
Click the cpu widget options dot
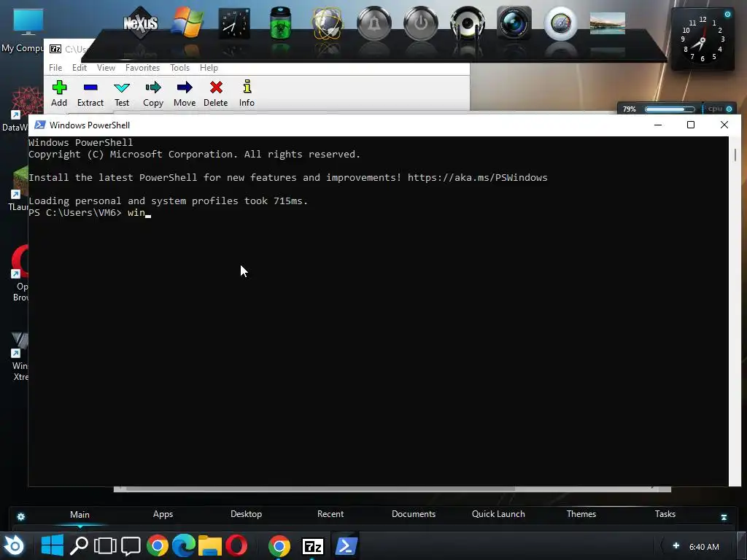[729, 109]
